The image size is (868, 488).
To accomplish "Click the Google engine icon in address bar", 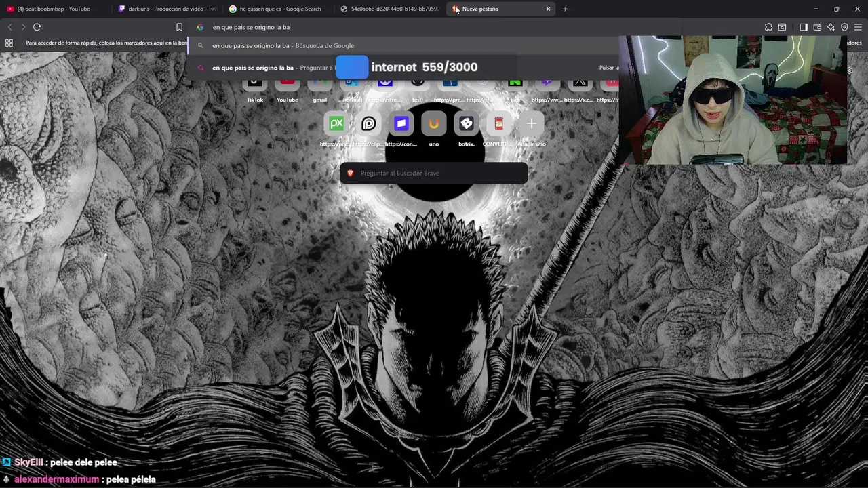I will (x=200, y=27).
